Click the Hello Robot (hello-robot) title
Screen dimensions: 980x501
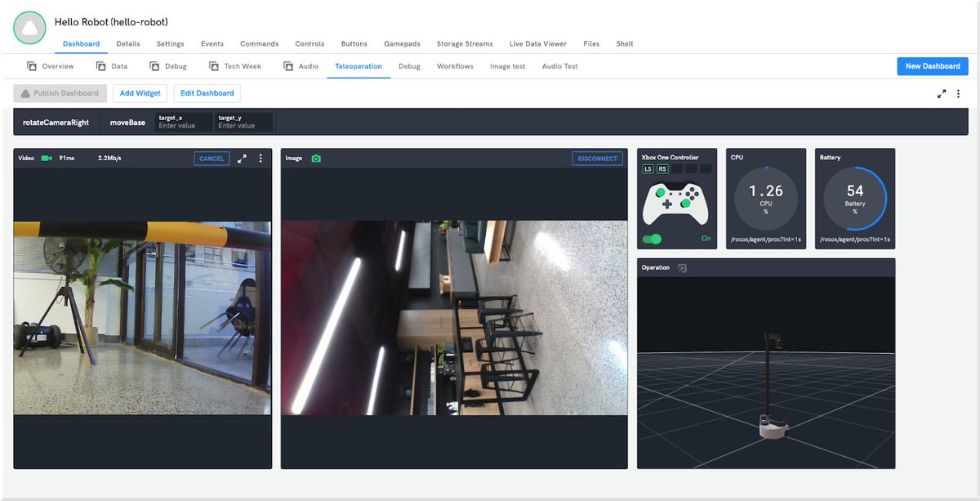111,22
